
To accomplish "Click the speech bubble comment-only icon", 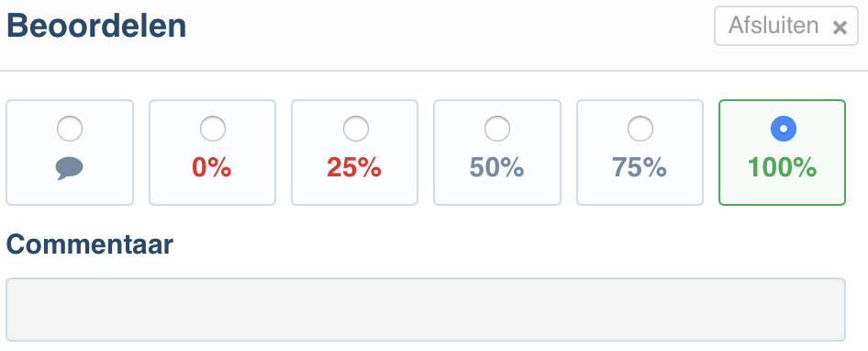I will 70,168.
